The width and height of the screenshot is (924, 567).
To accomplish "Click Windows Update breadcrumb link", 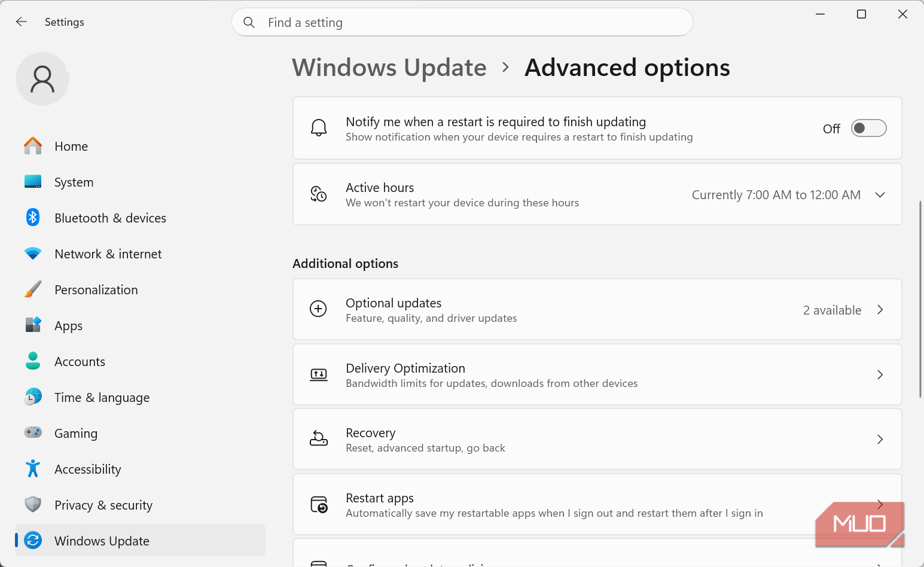I will (389, 68).
